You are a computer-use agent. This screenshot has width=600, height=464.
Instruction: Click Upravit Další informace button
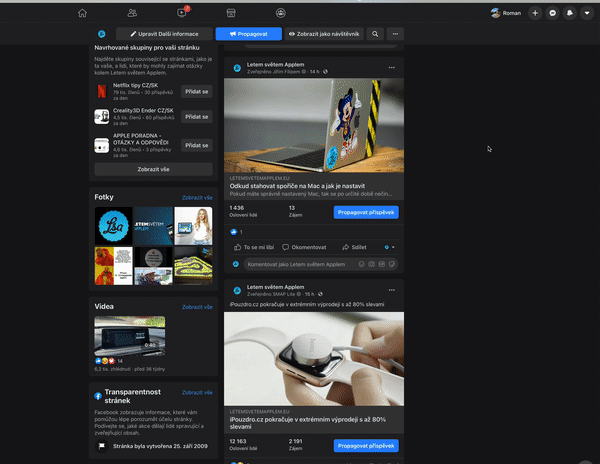164,34
